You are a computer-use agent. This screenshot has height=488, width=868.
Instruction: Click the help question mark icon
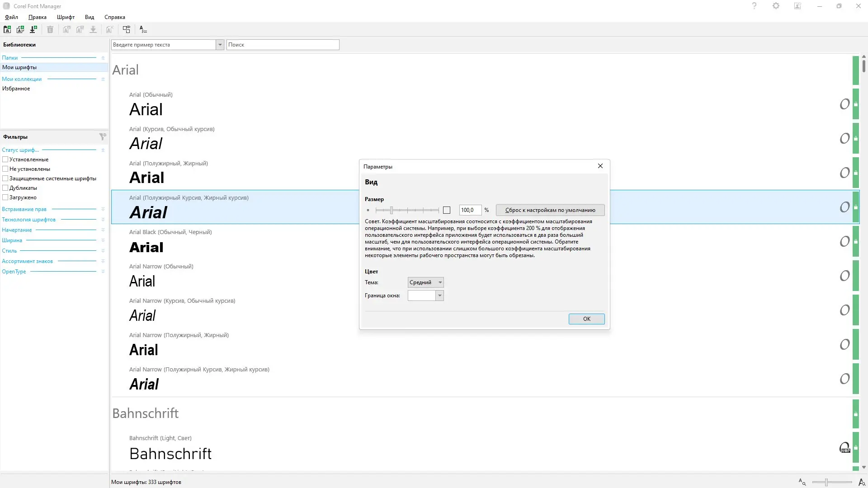(x=754, y=6)
